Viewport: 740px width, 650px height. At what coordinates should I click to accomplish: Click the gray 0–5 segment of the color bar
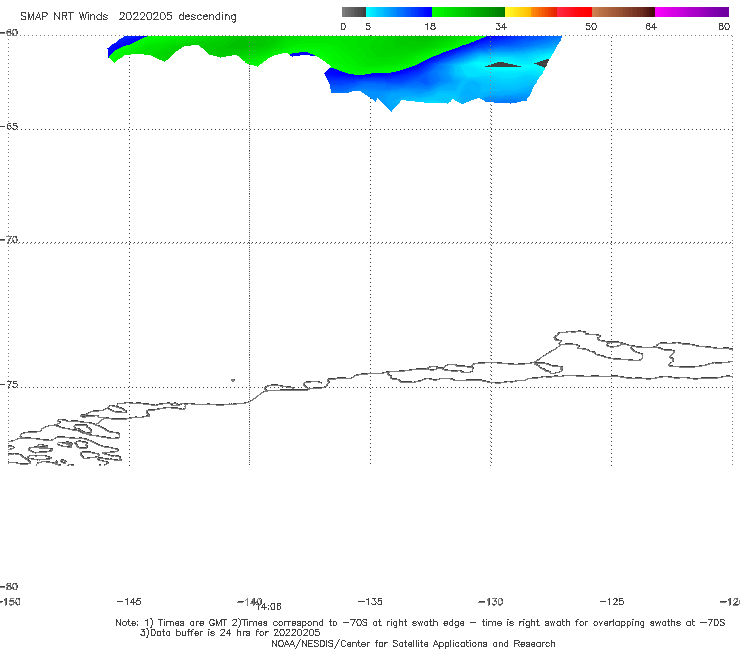353,12
